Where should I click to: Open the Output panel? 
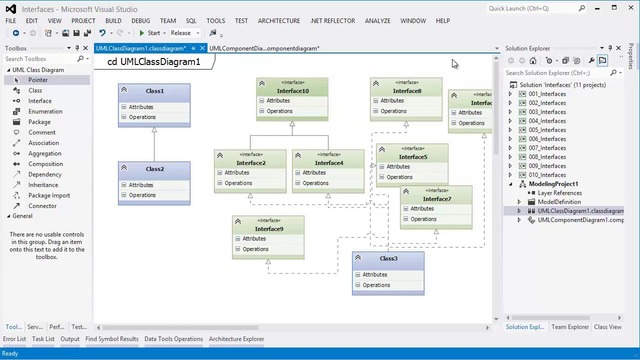[70, 339]
